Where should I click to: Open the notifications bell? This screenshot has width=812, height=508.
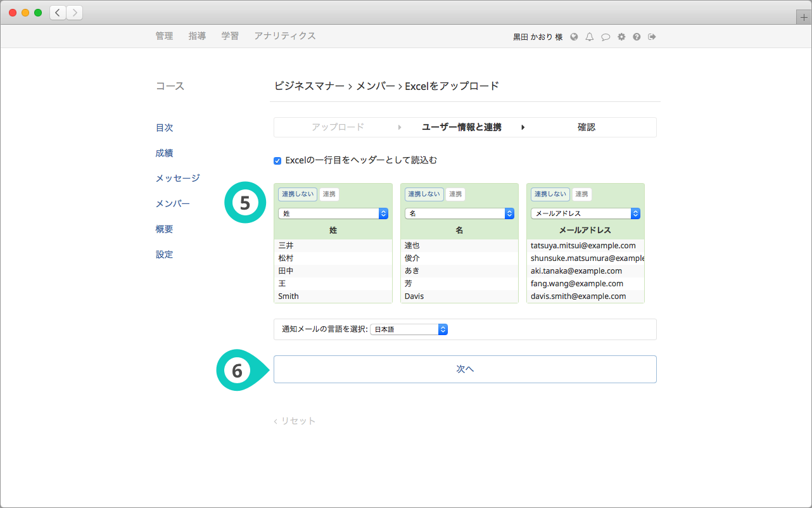tap(589, 37)
